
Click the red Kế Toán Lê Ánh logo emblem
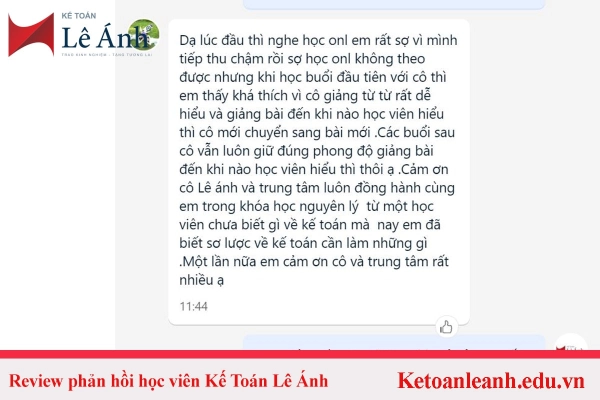click(x=31, y=35)
